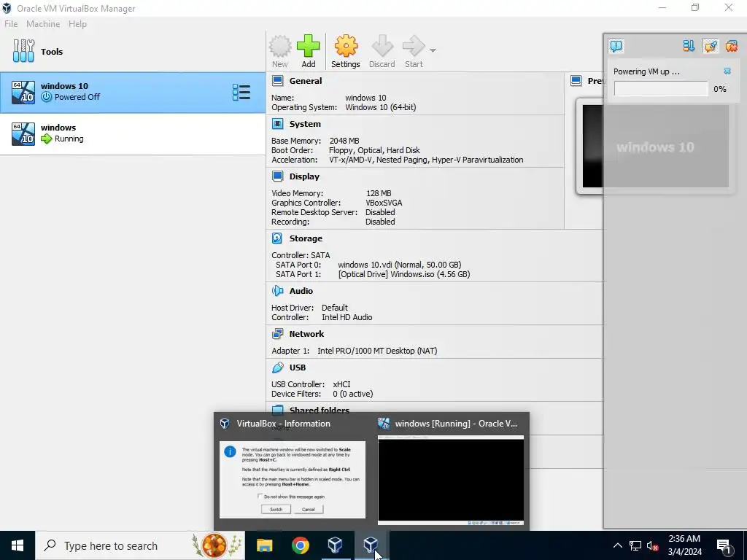Click the General section monitor icon
This screenshot has height=560, width=747.
pyautogui.click(x=277, y=81)
